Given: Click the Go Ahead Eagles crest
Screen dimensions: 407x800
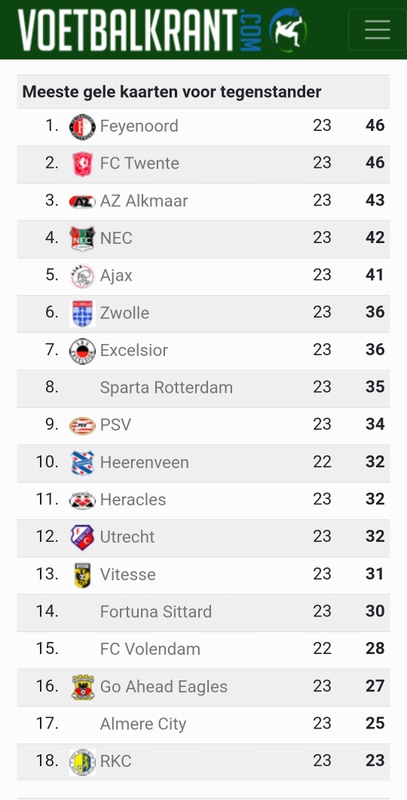Looking at the screenshot, I should click(82, 687).
